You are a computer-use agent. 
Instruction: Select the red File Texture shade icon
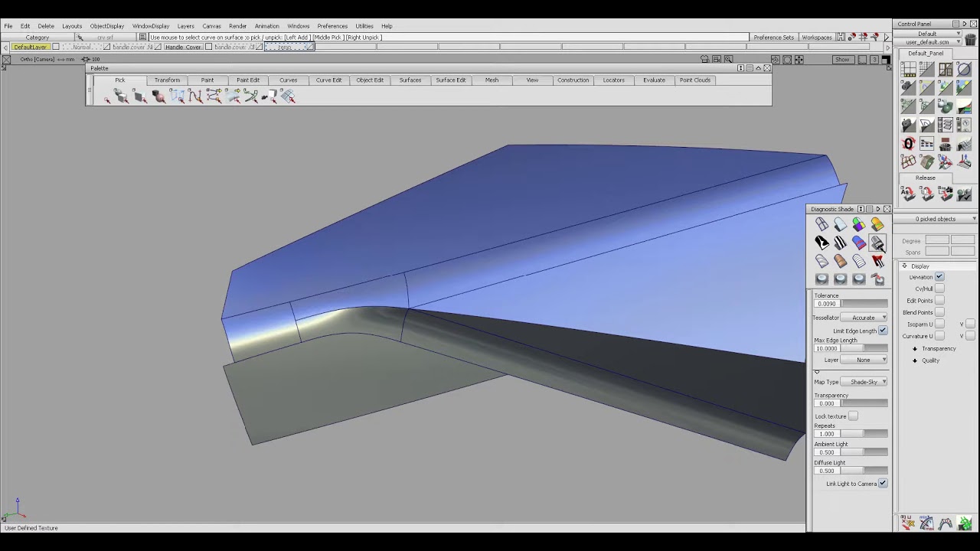pyautogui.click(x=877, y=261)
